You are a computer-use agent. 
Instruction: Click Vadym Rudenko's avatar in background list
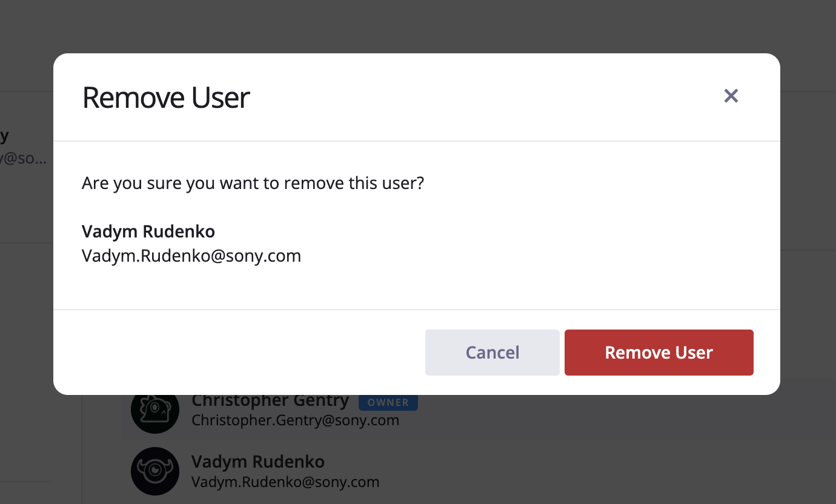[155, 471]
